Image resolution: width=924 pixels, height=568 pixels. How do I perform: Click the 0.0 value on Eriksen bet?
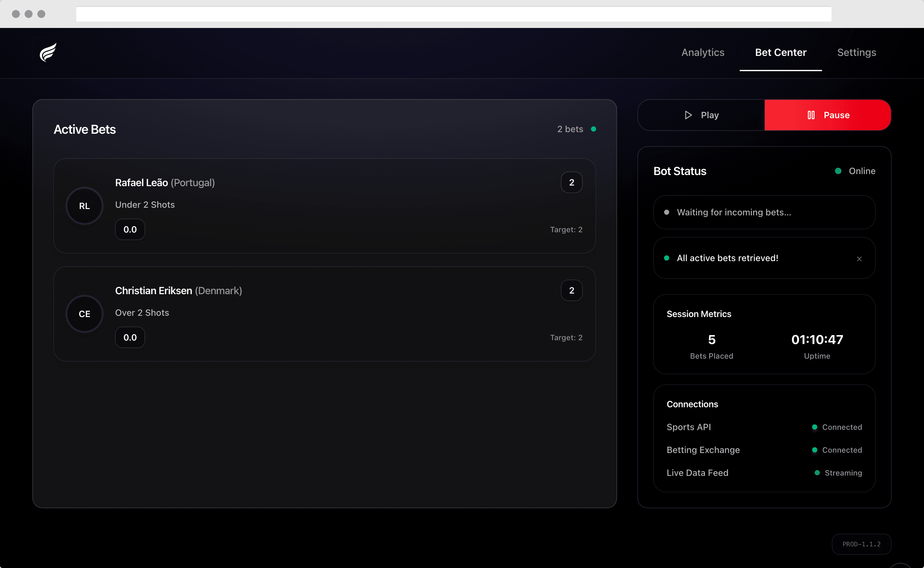[130, 338]
